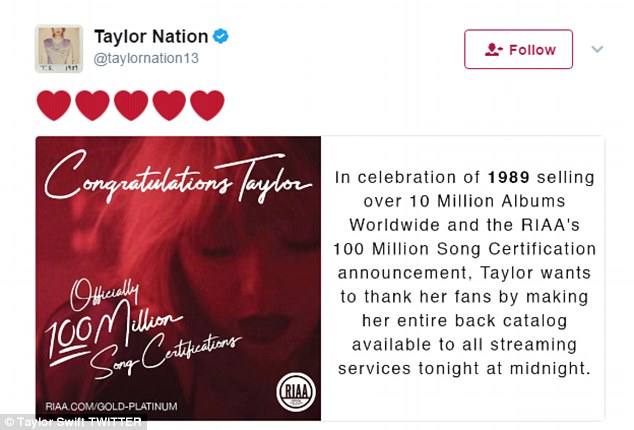Click the blue verified badge
The height and width of the screenshot is (430, 634).
(x=221, y=36)
